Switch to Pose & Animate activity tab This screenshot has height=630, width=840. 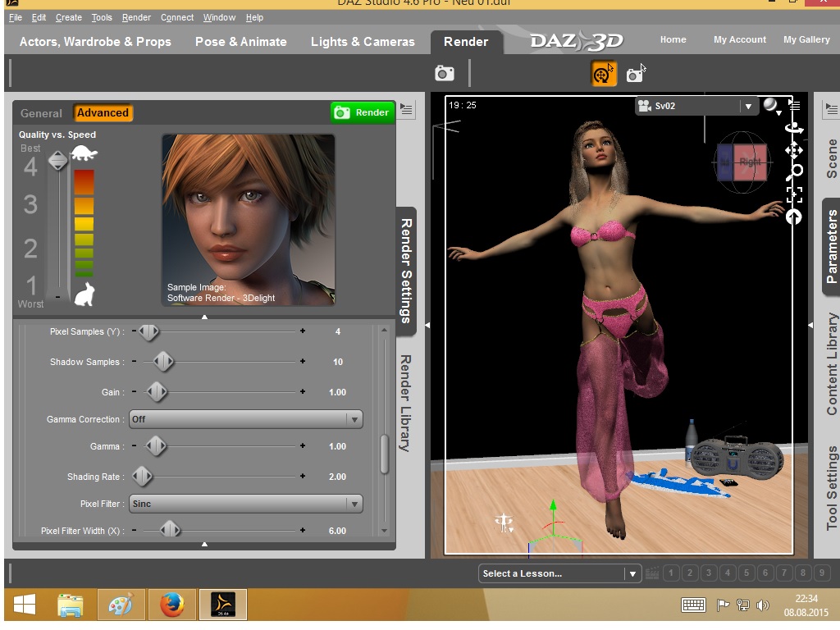(240, 42)
